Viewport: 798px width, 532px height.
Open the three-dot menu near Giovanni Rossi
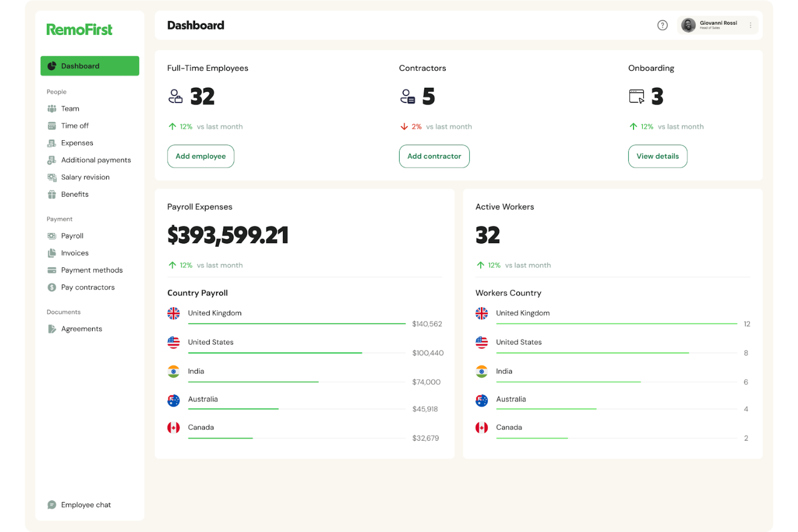click(751, 25)
